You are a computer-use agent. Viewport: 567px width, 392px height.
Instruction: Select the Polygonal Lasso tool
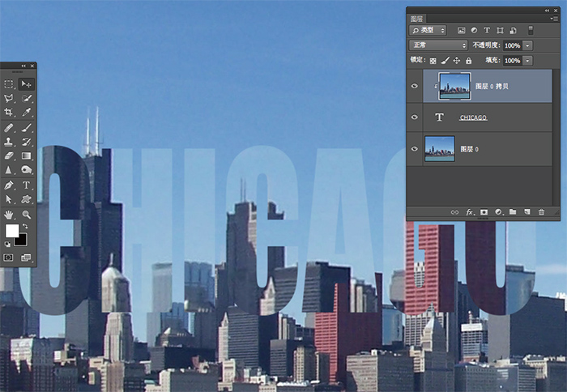[x=9, y=98]
